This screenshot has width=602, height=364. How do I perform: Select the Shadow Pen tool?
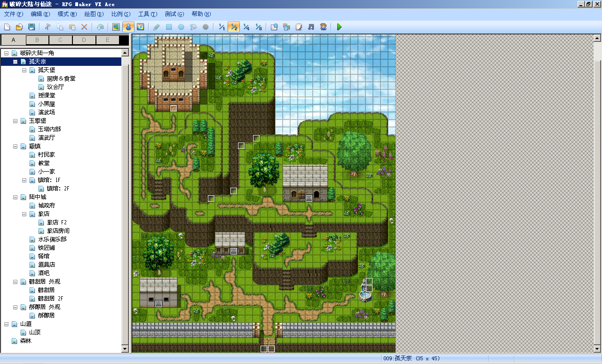click(206, 27)
